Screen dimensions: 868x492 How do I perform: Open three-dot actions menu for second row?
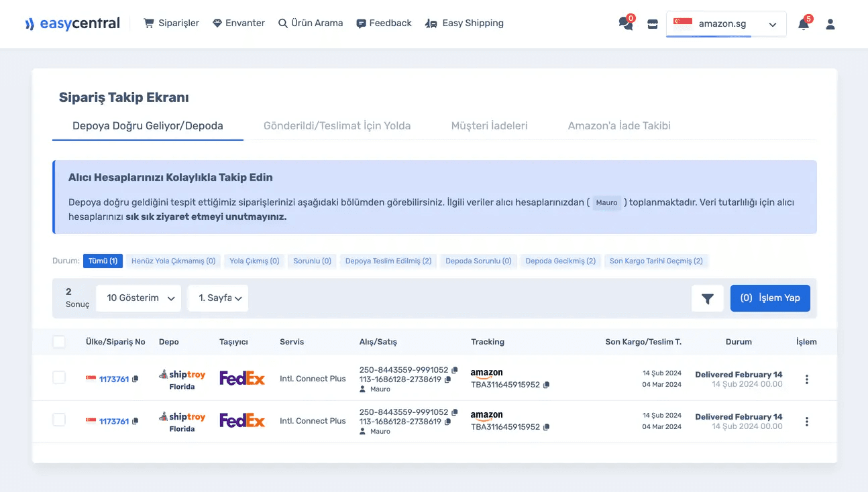click(x=807, y=422)
